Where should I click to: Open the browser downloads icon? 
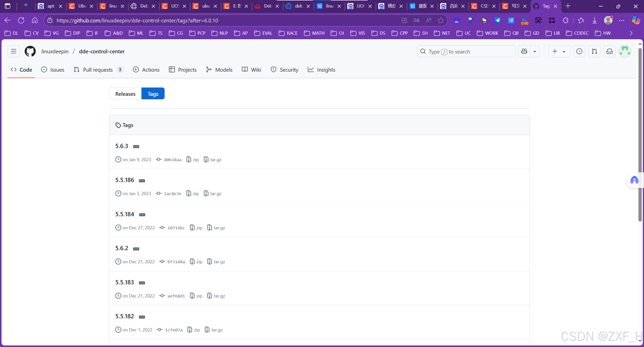coord(595,20)
